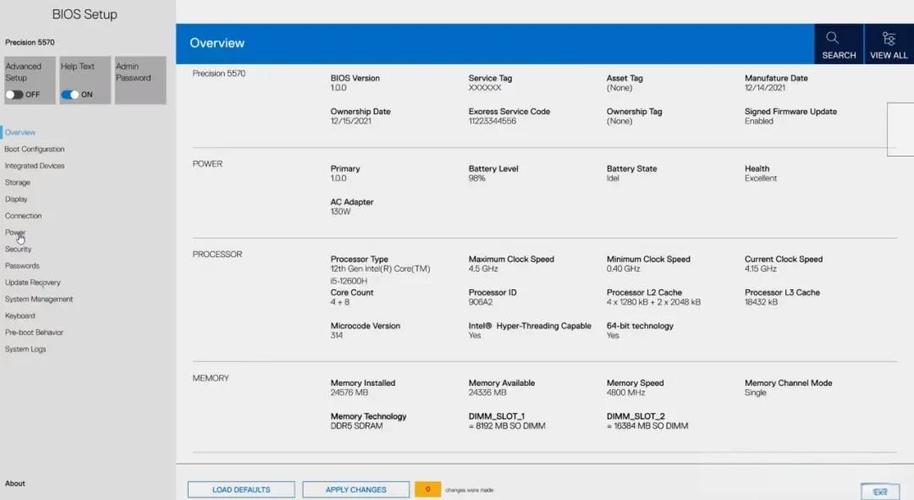Open the Connection settings page
The width and height of the screenshot is (914, 500).
pyautogui.click(x=23, y=216)
